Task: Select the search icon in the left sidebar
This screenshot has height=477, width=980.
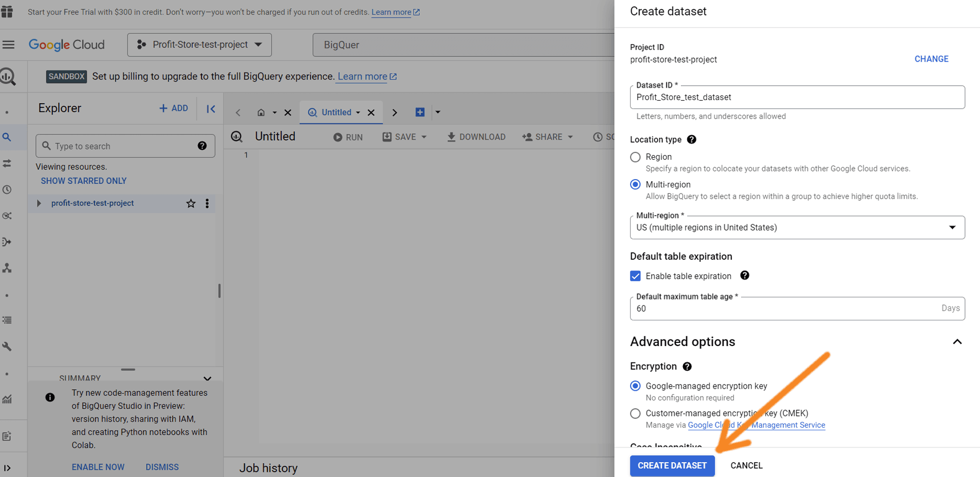Action: (7, 137)
